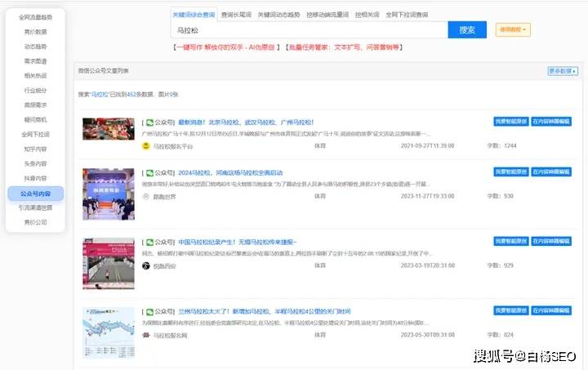Open thumbnail of the 北京马拉松 article
This screenshot has height=370, width=588.
coord(109,129)
